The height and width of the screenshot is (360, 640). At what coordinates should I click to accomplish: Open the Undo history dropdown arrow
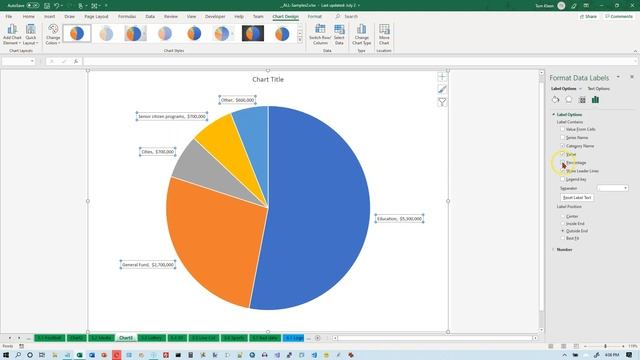click(62, 6)
